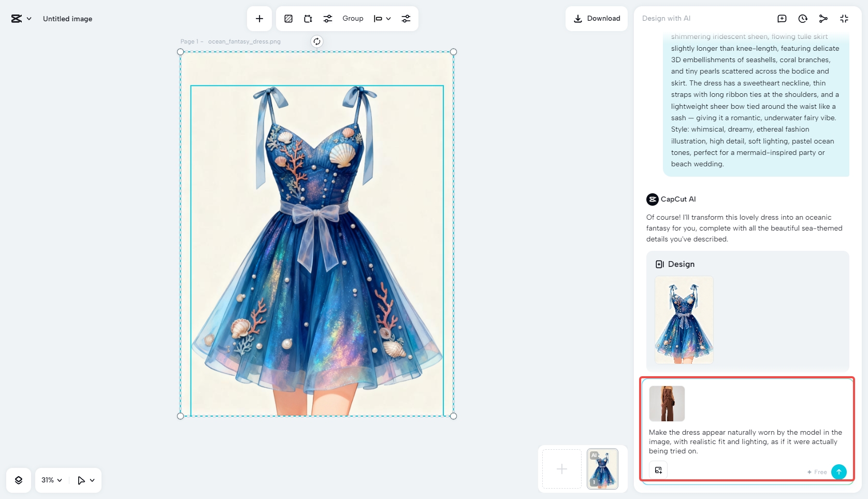The image size is (868, 499).
Task: Click the prompt text in the AI input box
Action: pos(745,441)
